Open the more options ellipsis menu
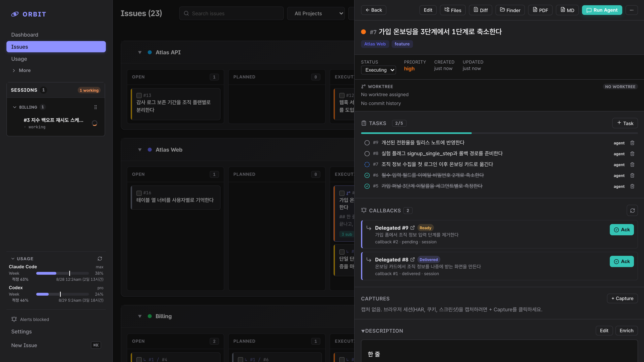This screenshot has height=362, width=644. (x=632, y=10)
